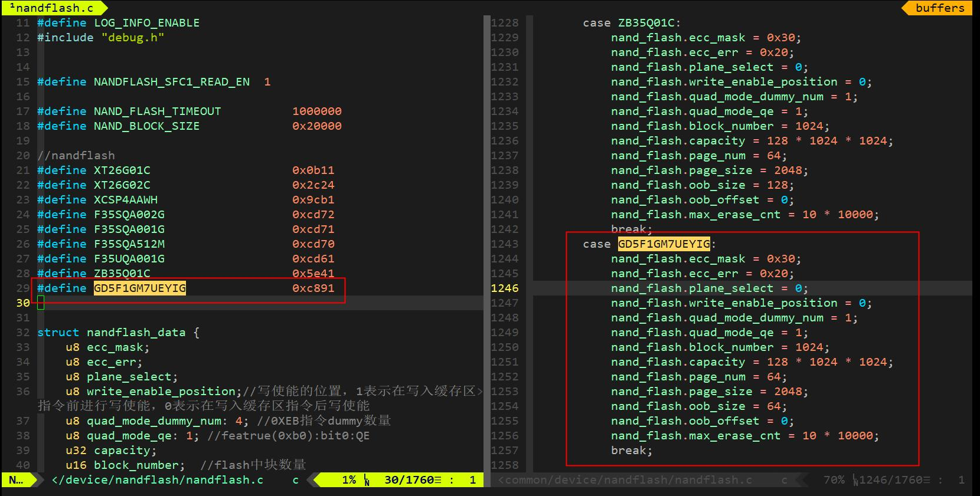Click the 0xc891 ID value
980x496 pixels.
tap(313, 288)
